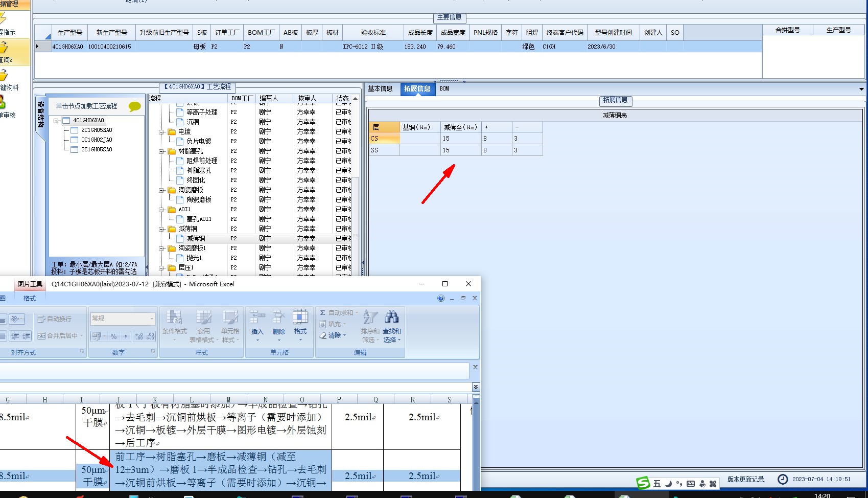Click the Excel column header P
The image size is (868, 498).
click(339, 400)
